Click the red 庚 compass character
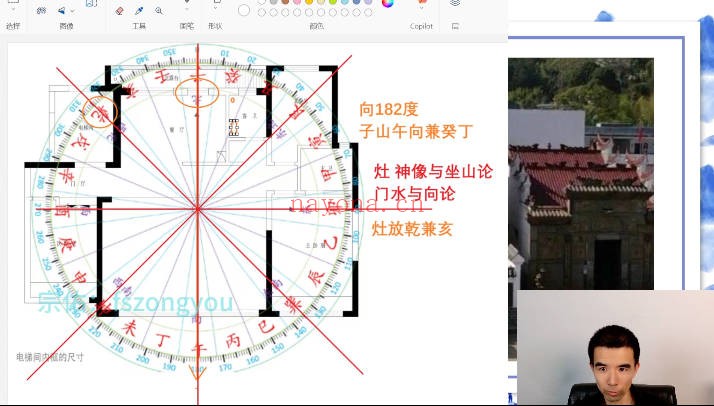The height and width of the screenshot is (406, 714). click(x=67, y=245)
